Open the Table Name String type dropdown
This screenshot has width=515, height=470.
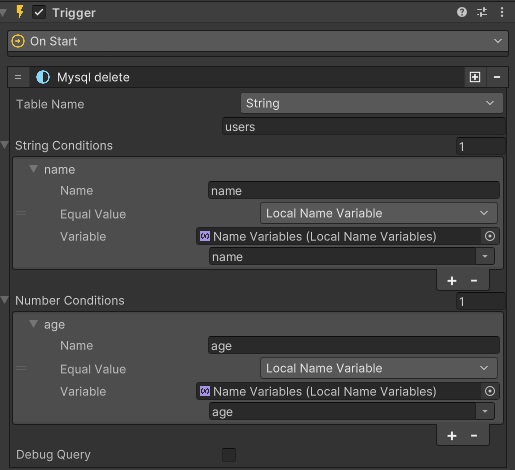(x=372, y=103)
